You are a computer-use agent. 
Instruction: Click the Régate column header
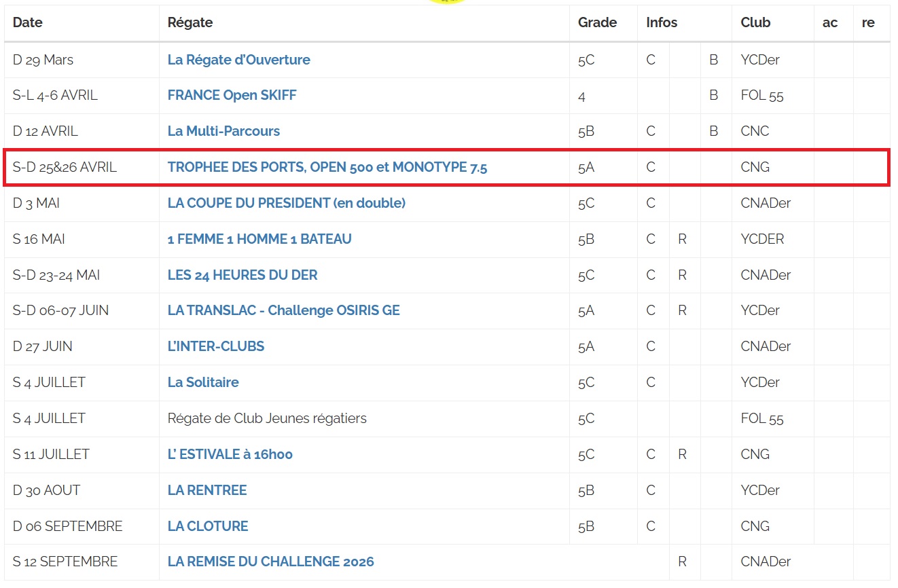[x=190, y=22]
